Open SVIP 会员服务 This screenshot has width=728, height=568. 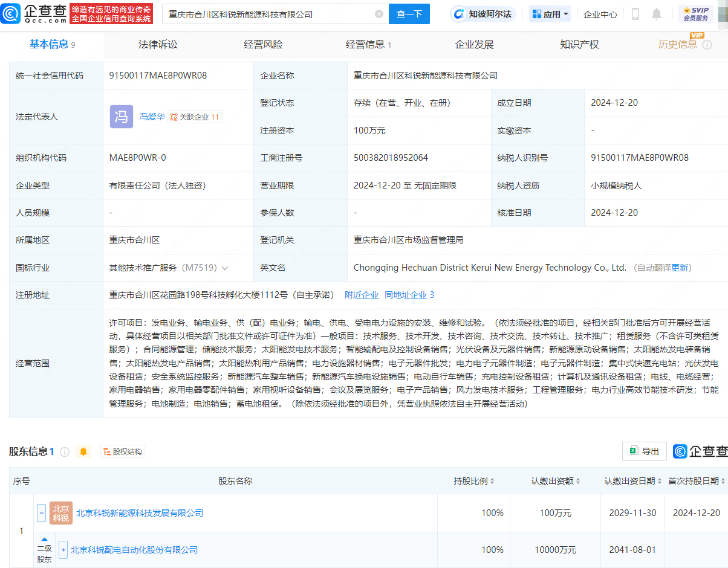pos(696,14)
